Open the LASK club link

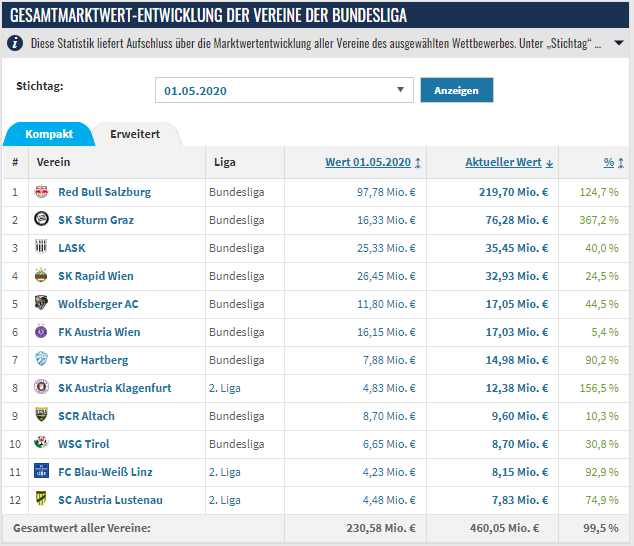[72, 248]
